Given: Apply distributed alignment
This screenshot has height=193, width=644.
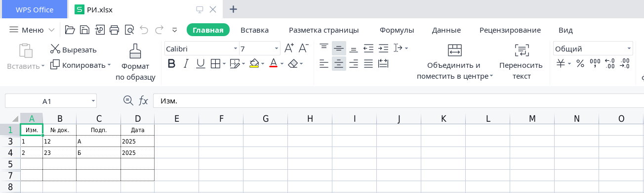Looking at the screenshot, I should (x=383, y=63).
